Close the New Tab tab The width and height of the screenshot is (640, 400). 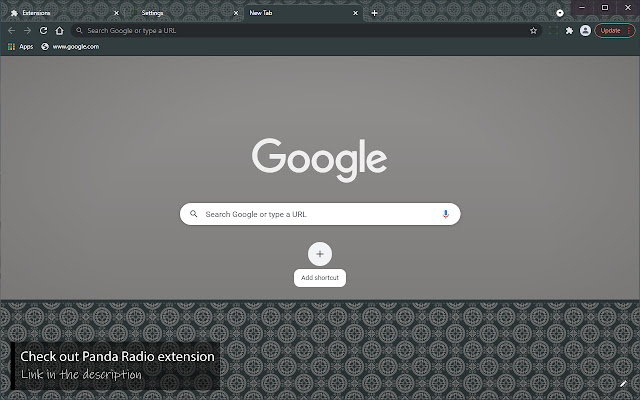(x=356, y=13)
